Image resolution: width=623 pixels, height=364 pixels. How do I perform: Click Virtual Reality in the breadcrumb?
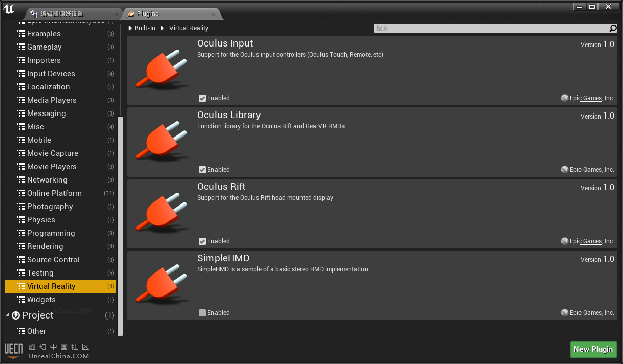tap(189, 28)
